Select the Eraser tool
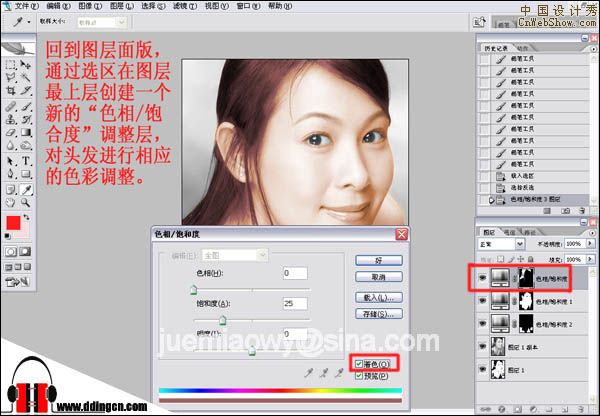The width and height of the screenshot is (600, 416). click(x=11, y=132)
